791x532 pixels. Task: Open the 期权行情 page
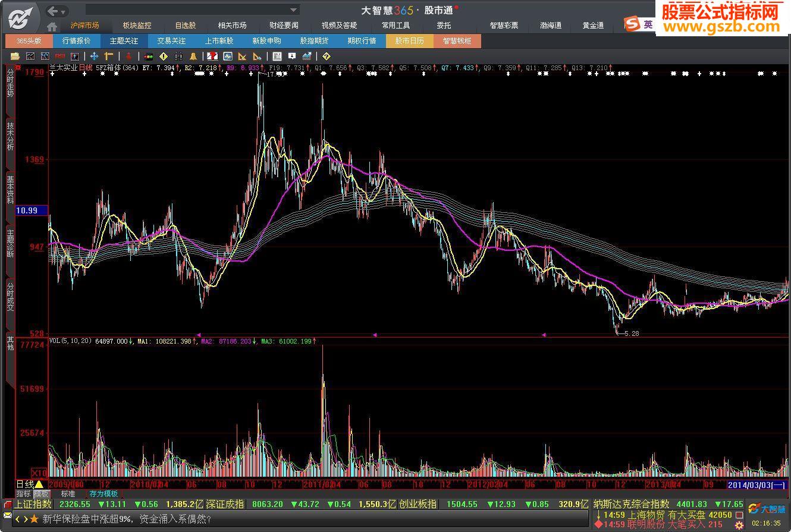[x=362, y=41]
